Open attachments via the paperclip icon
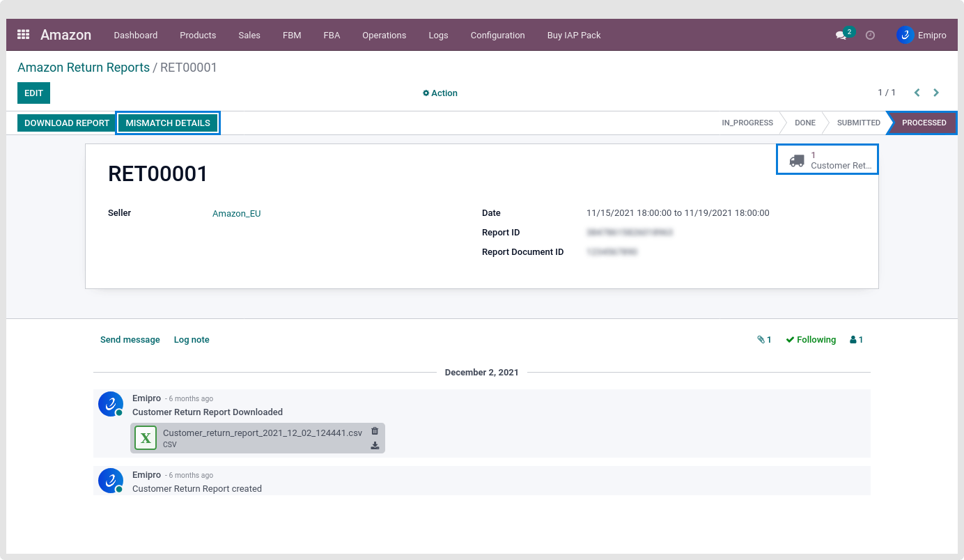Screen dimensions: 964x560 [764, 340]
